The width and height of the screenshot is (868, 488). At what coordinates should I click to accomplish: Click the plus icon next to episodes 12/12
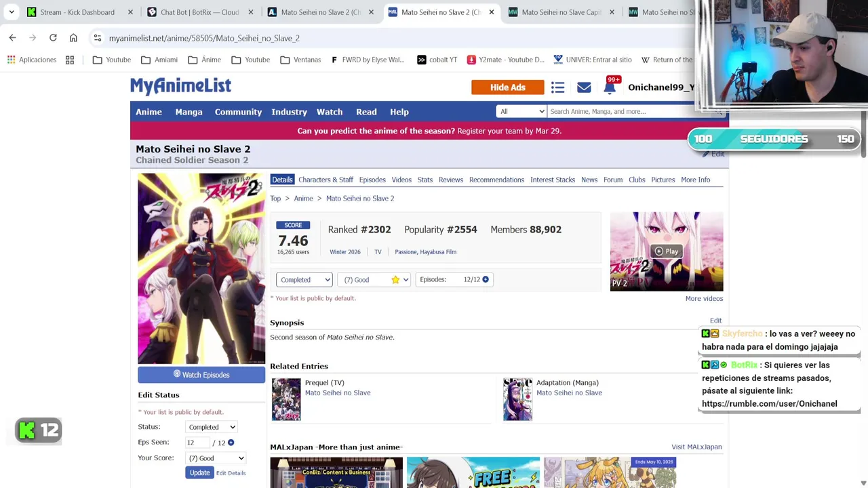tap(486, 279)
